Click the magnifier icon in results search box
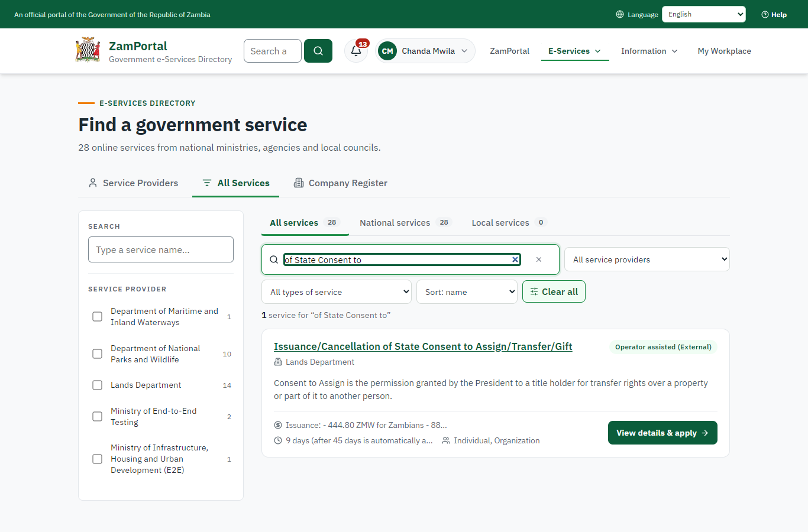Viewport: 808px width, 532px height. [x=274, y=259]
